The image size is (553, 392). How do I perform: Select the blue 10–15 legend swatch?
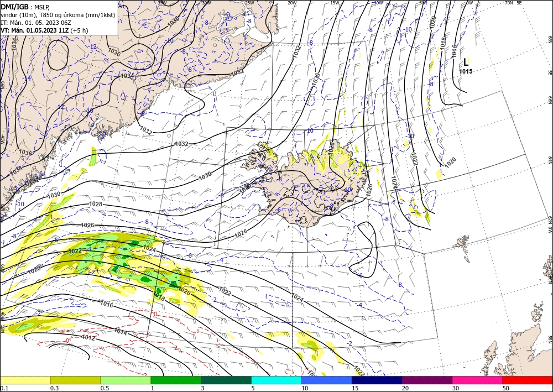click(327, 380)
